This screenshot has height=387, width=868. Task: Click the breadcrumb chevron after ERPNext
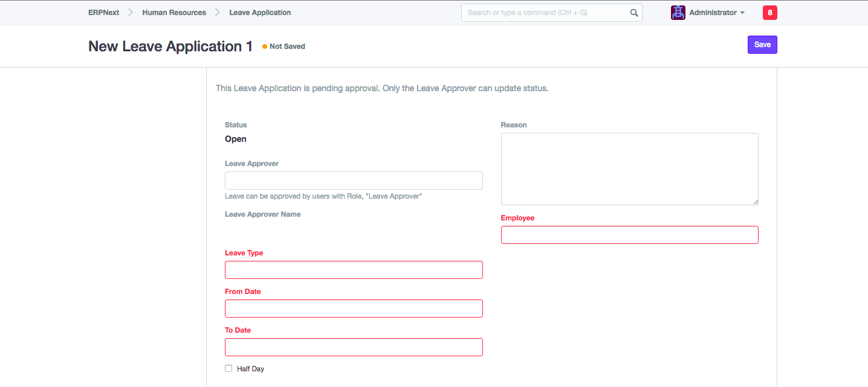point(131,13)
